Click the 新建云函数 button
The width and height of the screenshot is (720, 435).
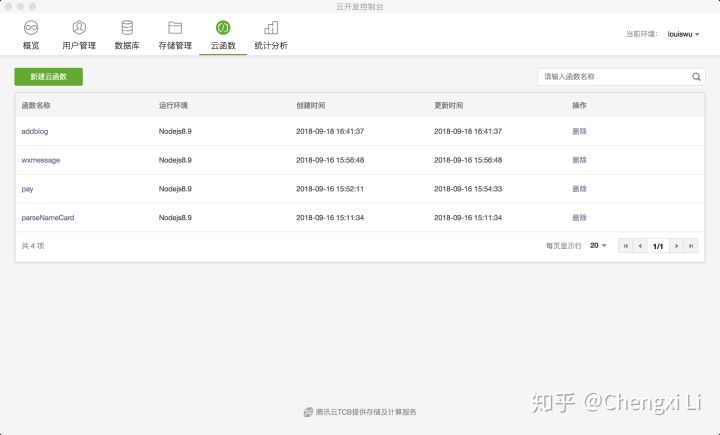click(x=49, y=77)
